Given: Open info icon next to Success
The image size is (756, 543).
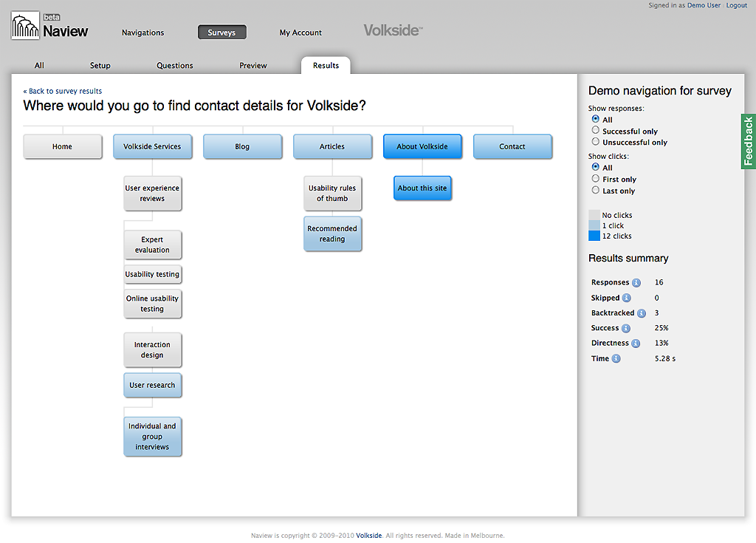Looking at the screenshot, I should [626, 328].
